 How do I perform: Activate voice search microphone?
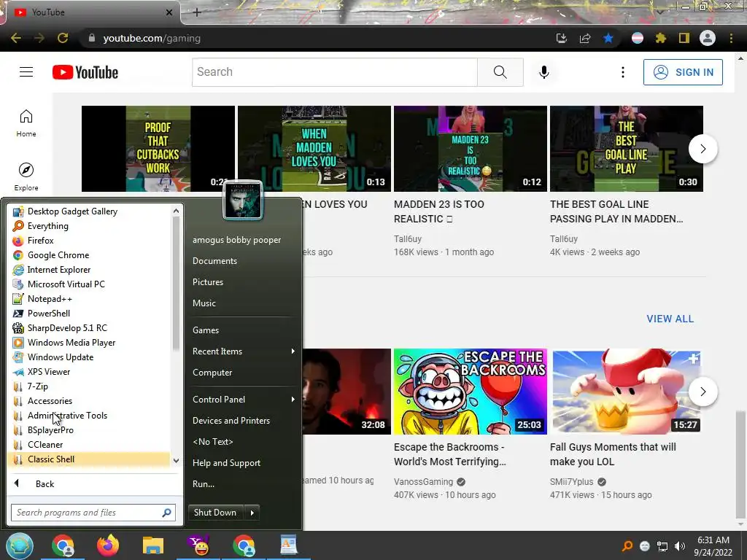tap(543, 72)
